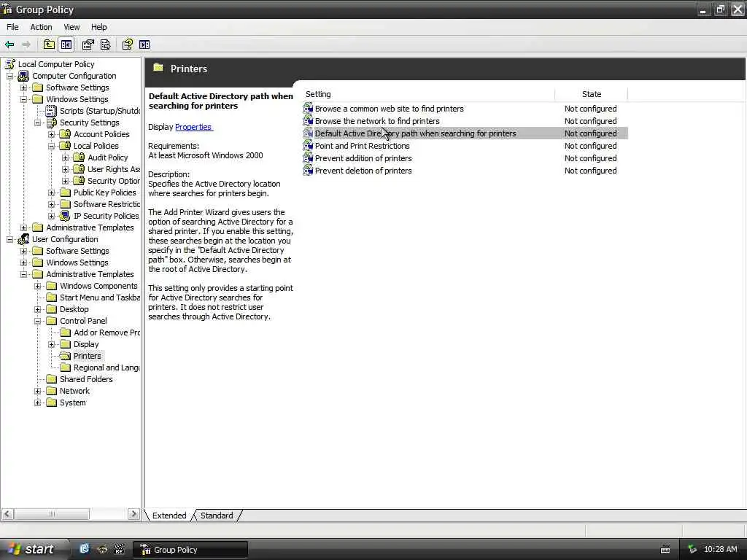
Task: Click the open Printers folder icon in tree
Action: 65,356
